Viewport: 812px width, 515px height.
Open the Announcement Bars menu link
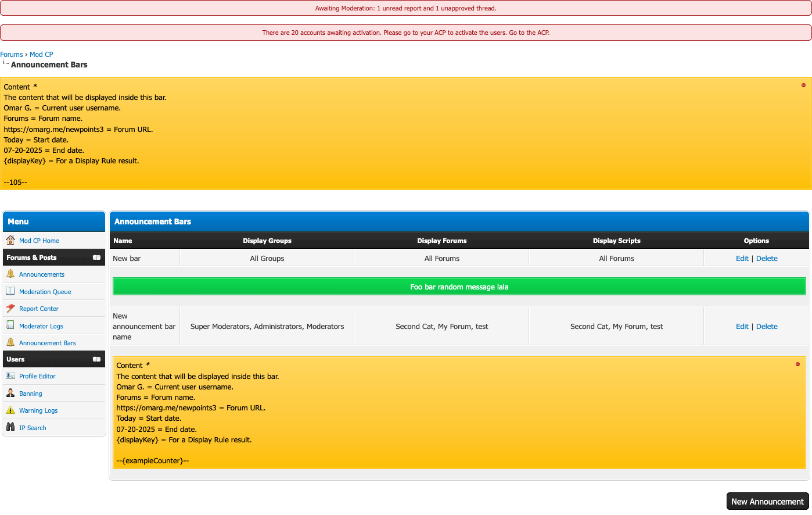(47, 343)
